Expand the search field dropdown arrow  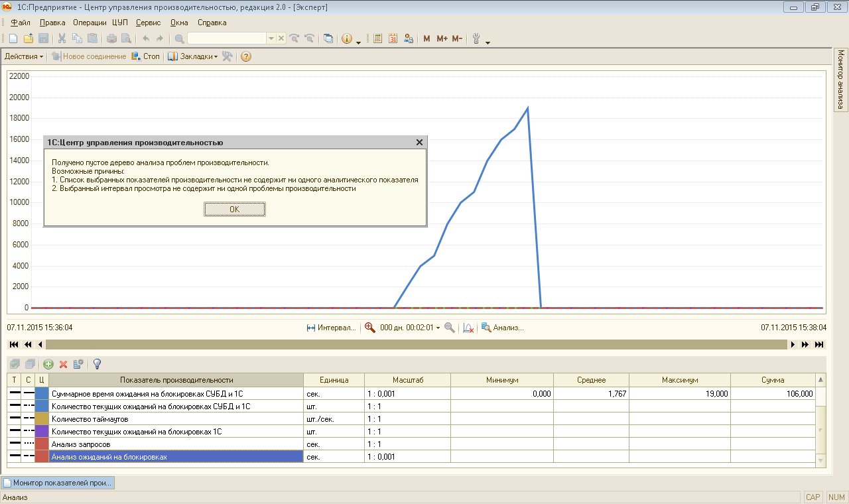(271, 38)
